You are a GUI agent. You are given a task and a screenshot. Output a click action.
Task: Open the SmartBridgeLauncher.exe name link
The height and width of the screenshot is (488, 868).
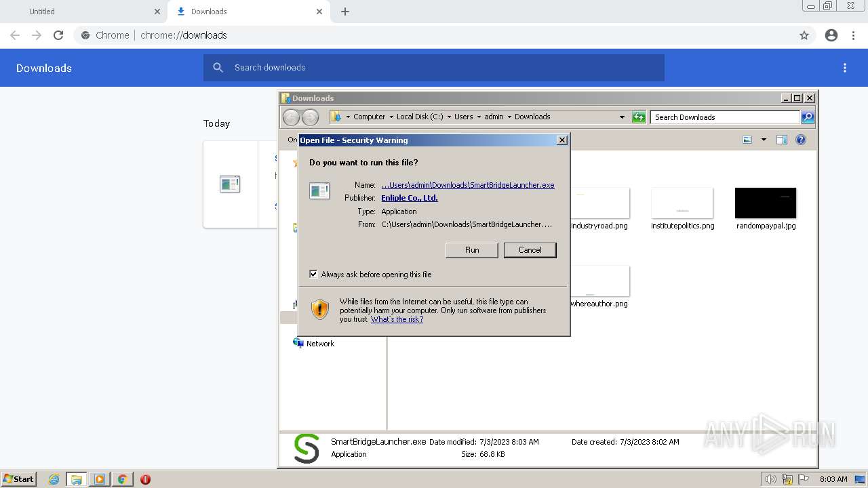468,185
